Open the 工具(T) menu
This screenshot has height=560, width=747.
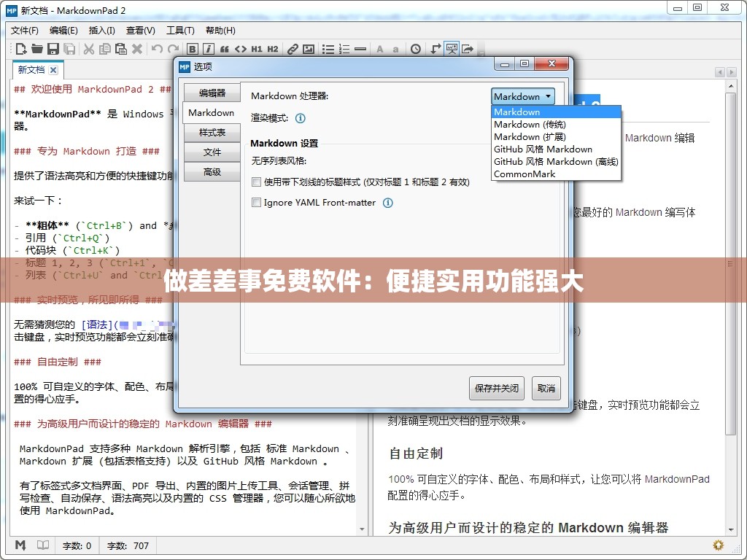(180, 30)
